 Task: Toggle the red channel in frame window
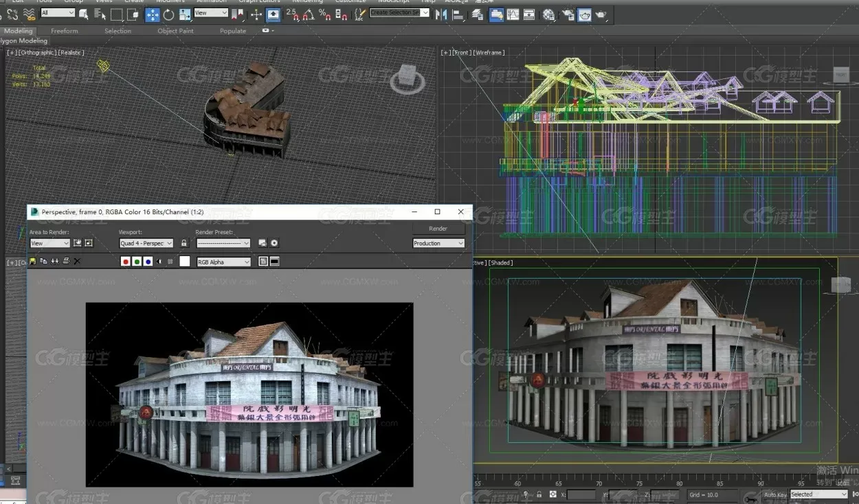tap(125, 262)
